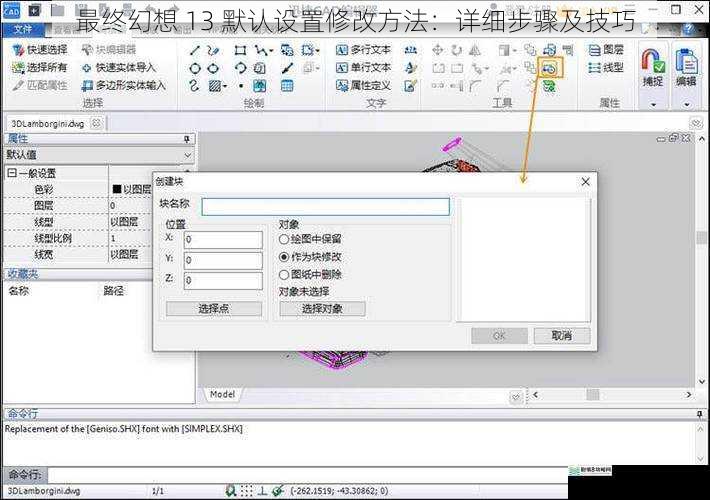710x500 pixels.
Task: Click the highlighted Create Block icon
Action: tap(551, 68)
